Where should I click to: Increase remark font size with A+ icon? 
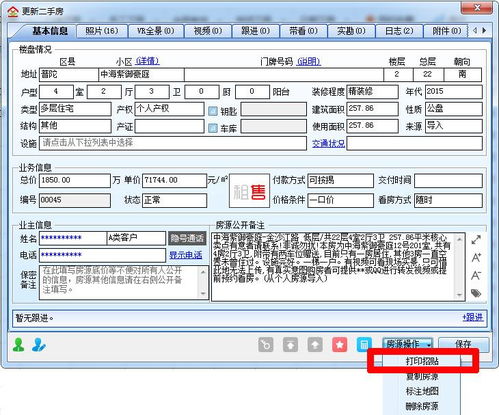(x=476, y=257)
